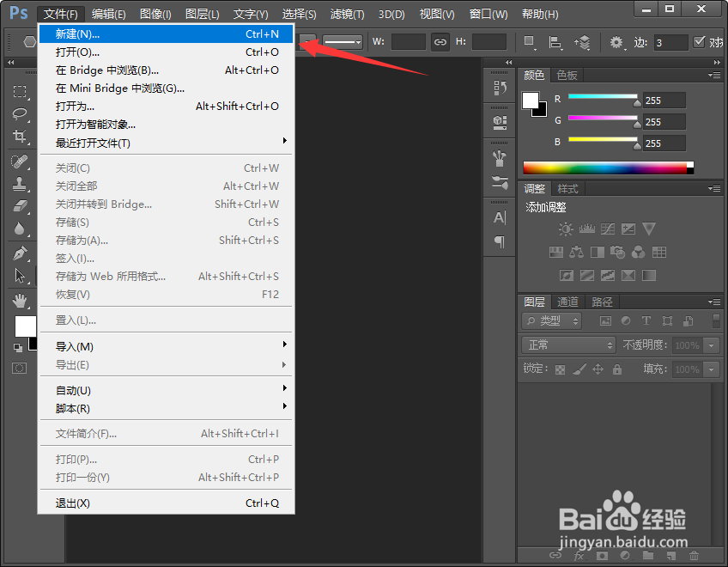This screenshot has height=567, width=728.
Task: Toggle Quick Mask mode icon
Action: 19,368
